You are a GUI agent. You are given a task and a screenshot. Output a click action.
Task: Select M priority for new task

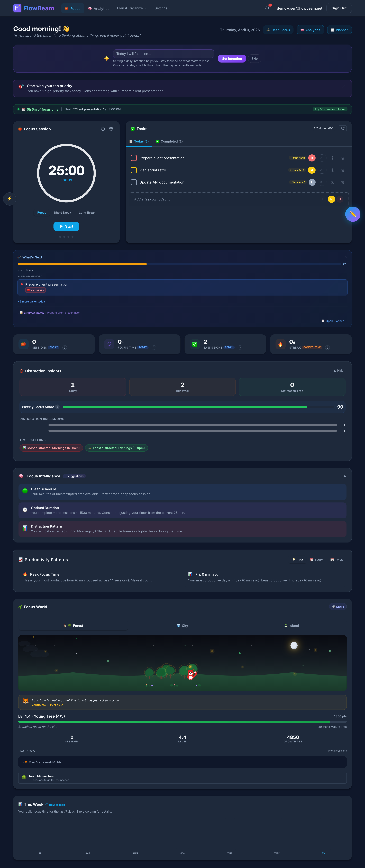[x=331, y=199]
